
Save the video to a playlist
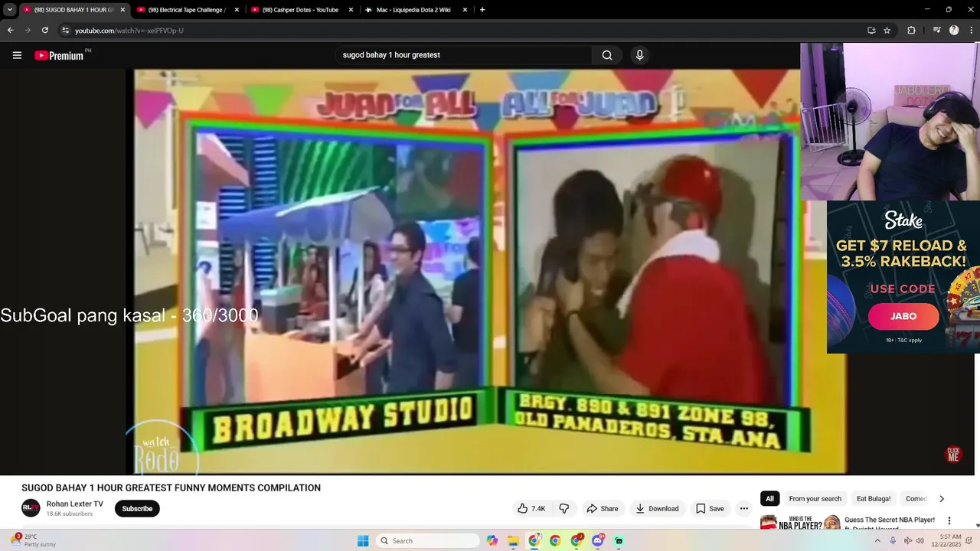[x=709, y=508]
